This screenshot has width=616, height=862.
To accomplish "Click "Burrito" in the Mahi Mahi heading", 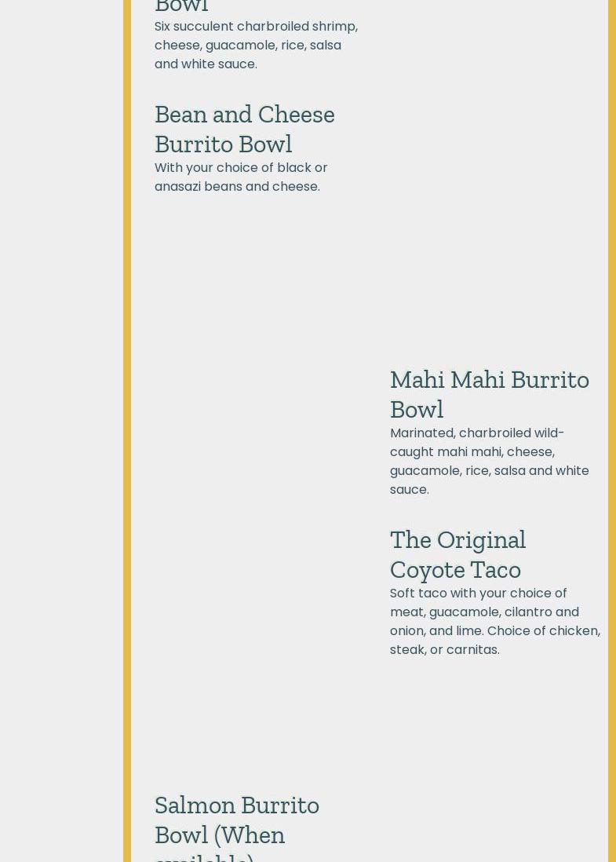I will [x=549, y=379].
